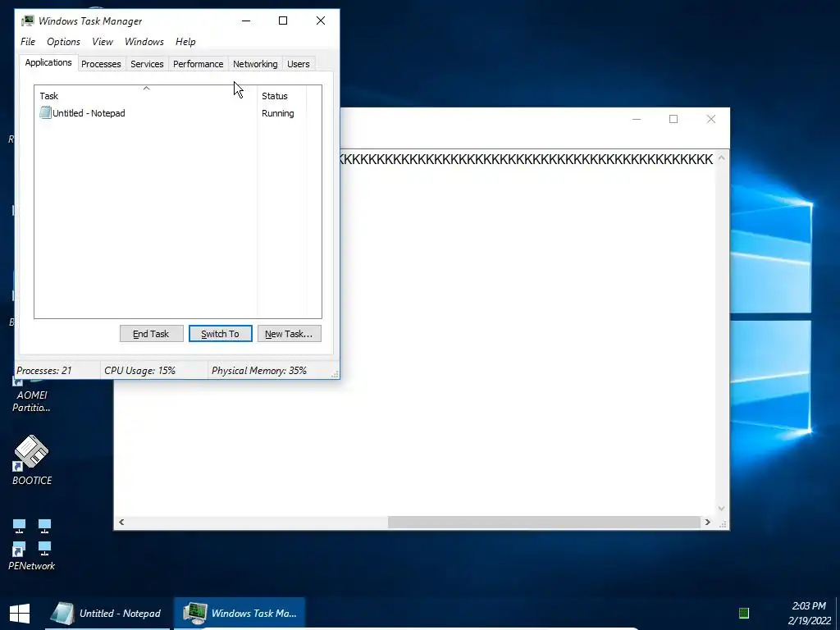Viewport: 840px width, 630px height.
Task: Click the Windows Task Ma... taskbar button
Action: (240, 614)
